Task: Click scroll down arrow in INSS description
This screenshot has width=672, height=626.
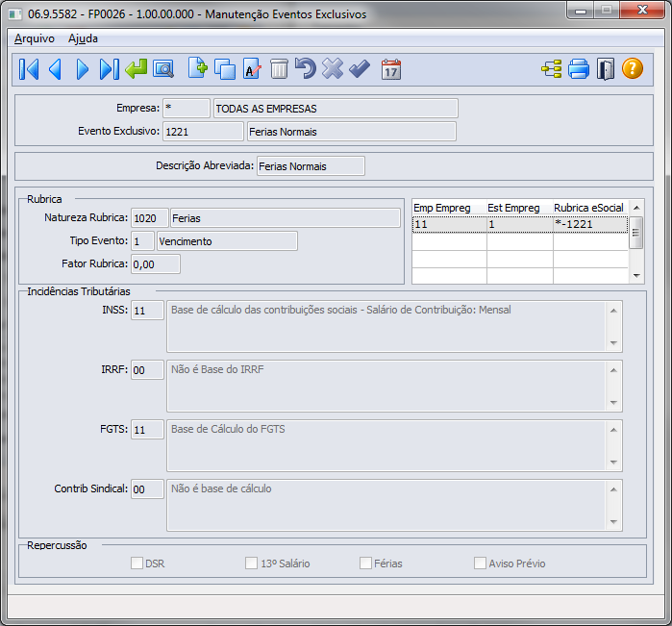Action: pyautogui.click(x=613, y=342)
